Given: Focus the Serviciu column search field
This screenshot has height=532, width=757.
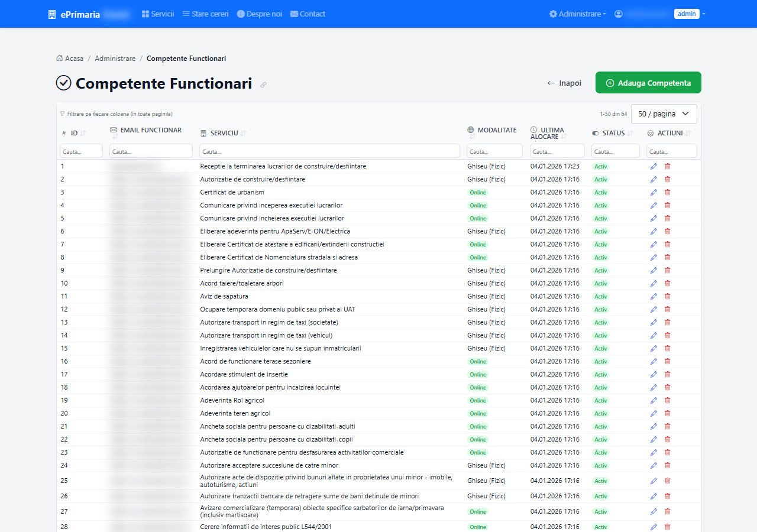Looking at the screenshot, I should point(329,151).
